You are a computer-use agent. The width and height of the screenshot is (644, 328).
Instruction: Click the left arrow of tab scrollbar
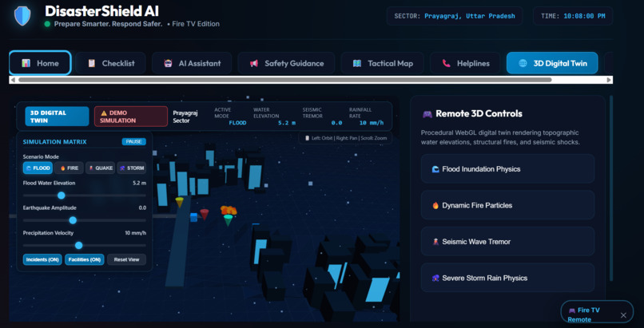13,80
